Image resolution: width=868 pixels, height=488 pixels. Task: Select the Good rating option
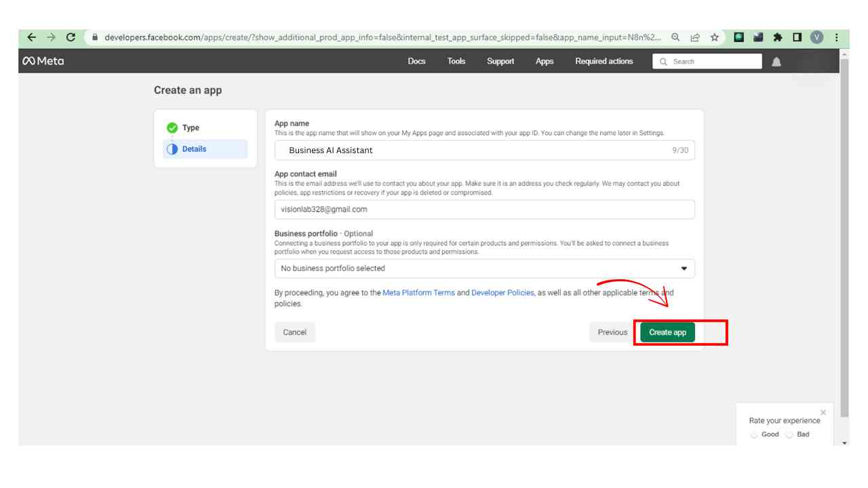click(754, 434)
